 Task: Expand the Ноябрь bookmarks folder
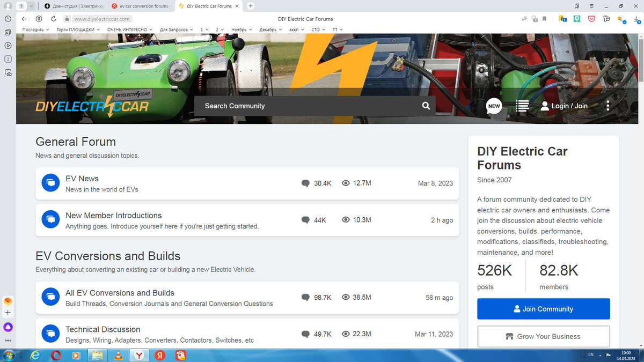pos(242,30)
